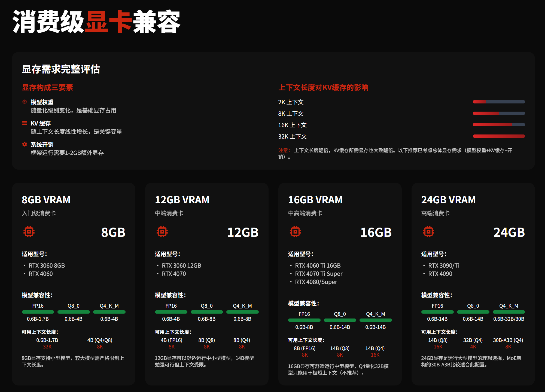Click the 上下文长度对KV缓存的影响 heading

coord(323,88)
